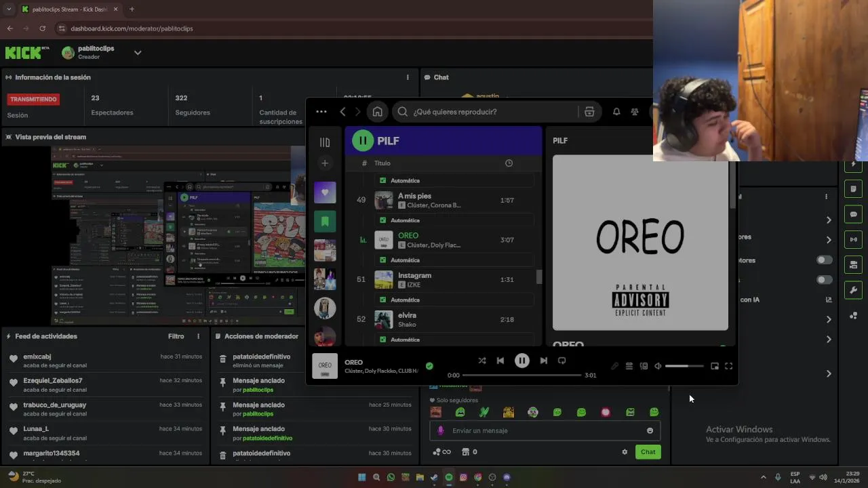Toggle Automática checkbox below elvira track
The height and width of the screenshot is (488, 868).
383,340
